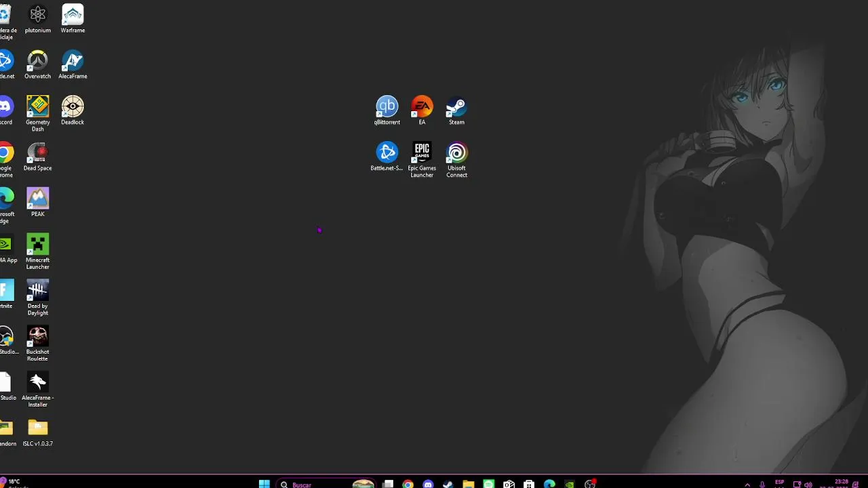
Task: Open the Windows Start menu
Action: [x=264, y=484]
